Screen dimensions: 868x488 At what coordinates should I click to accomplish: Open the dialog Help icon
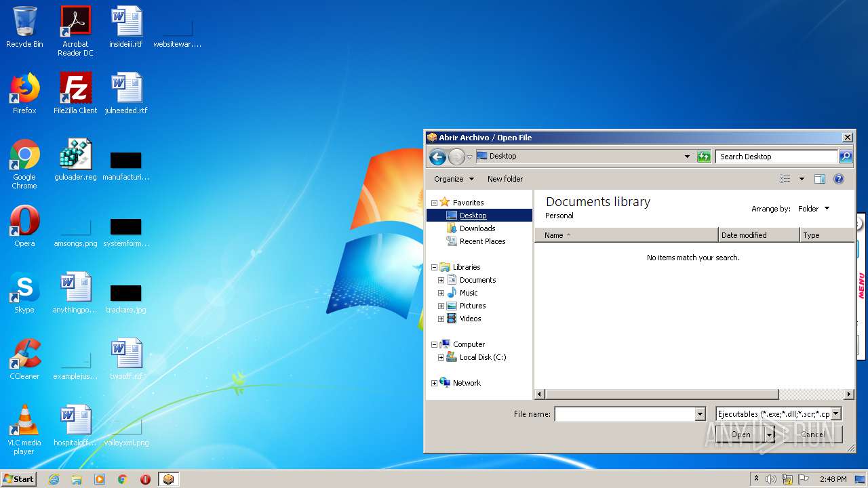pyautogui.click(x=839, y=179)
